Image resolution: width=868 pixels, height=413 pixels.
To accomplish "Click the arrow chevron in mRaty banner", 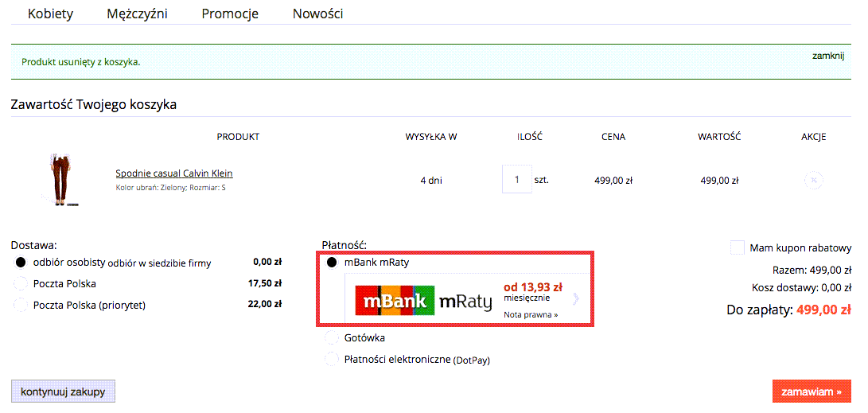I will 576,299.
